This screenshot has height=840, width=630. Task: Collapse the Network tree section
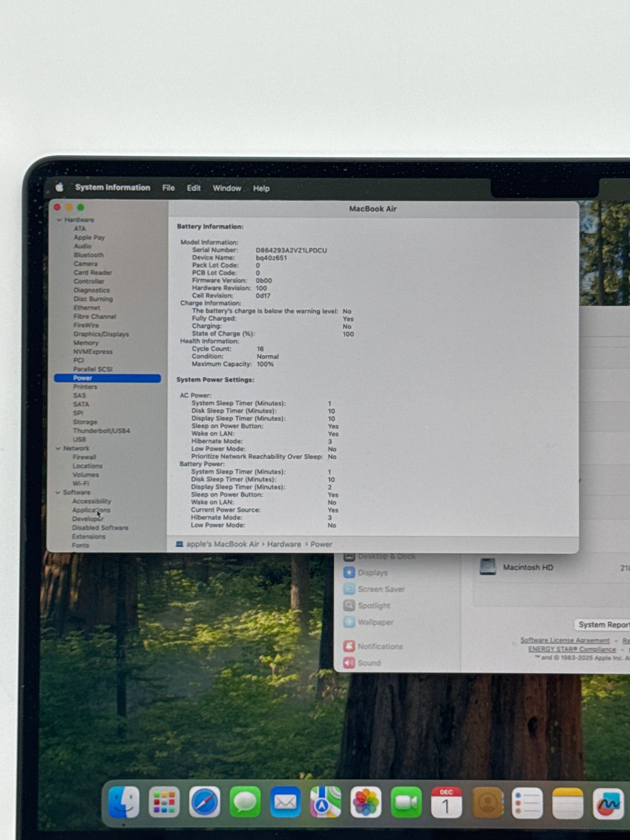tap(58, 448)
